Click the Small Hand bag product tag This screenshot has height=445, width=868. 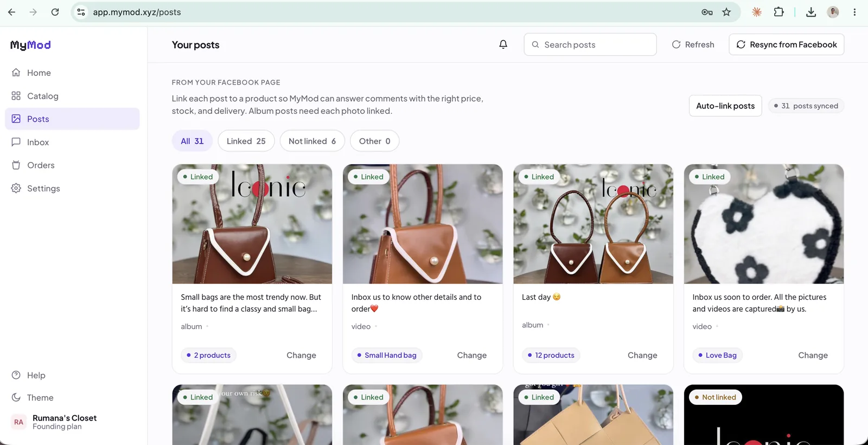(x=387, y=355)
